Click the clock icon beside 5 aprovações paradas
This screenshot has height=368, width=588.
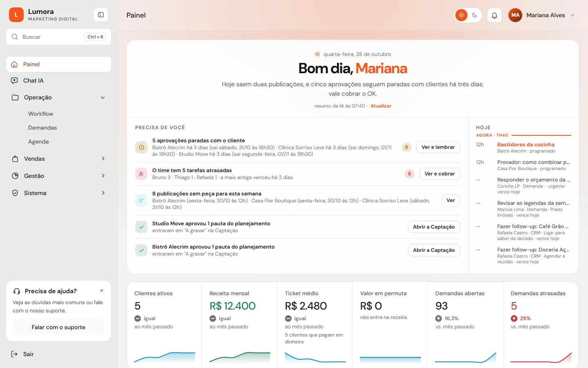pyautogui.click(x=141, y=147)
